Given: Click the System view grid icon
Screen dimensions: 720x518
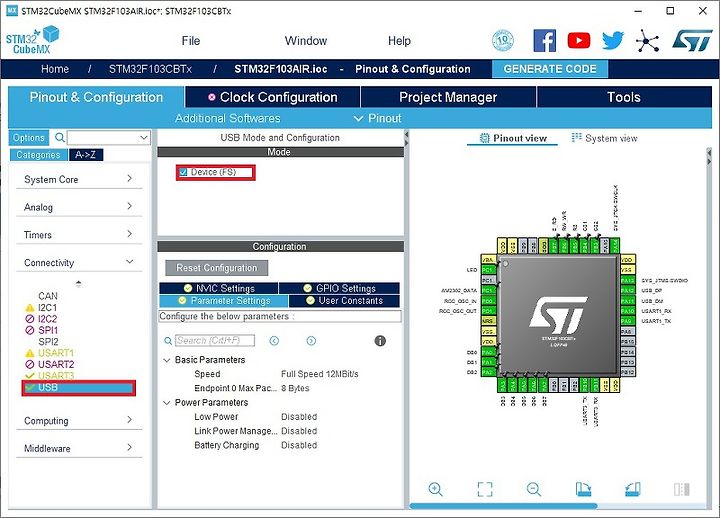Looking at the screenshot, I should pos(576,137).
